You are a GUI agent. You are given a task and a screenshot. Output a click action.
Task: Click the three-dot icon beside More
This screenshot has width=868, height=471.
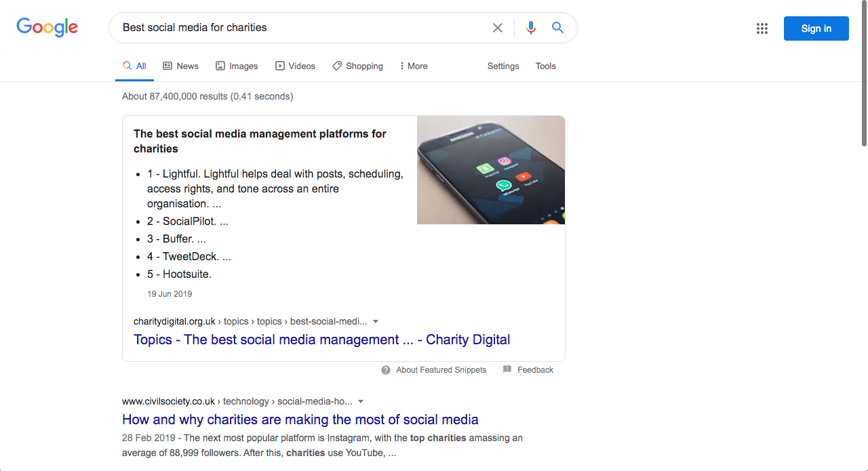click(x=402, y=66)
